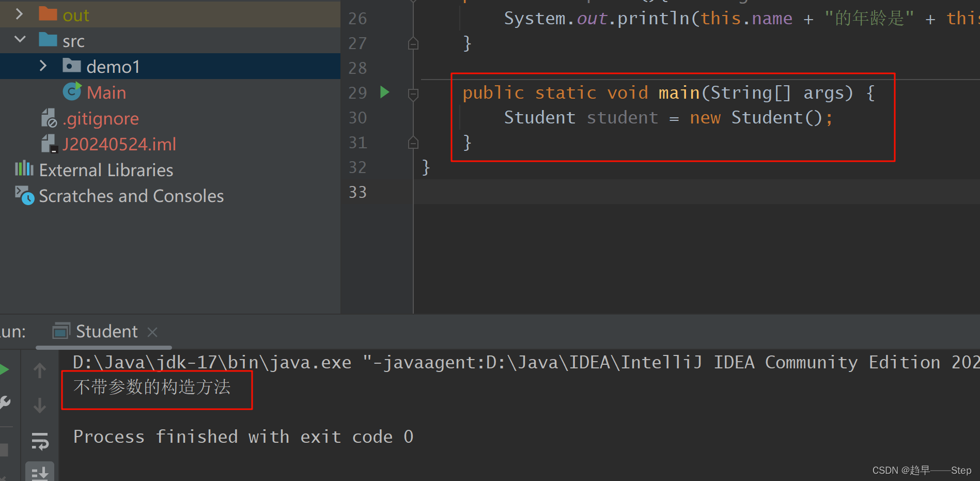The height and width of the screenshot is (481, 980).
Task: Click the Main class icon
Action: pos(72,91)
